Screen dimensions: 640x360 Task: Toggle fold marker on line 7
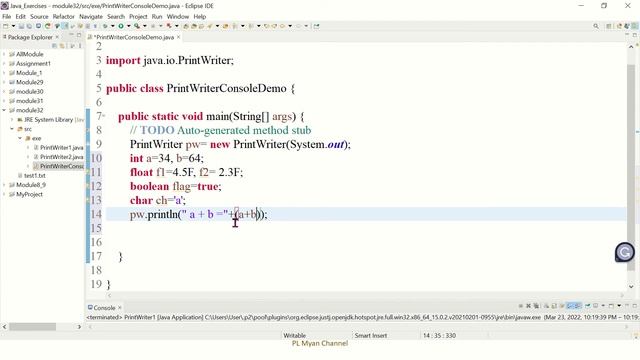(104, 116)
